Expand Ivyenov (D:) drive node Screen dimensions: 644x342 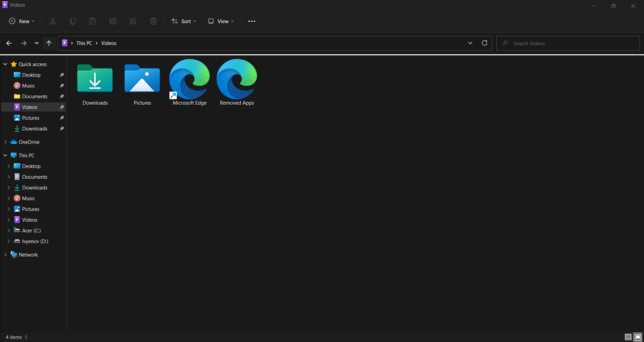(9, 241)
